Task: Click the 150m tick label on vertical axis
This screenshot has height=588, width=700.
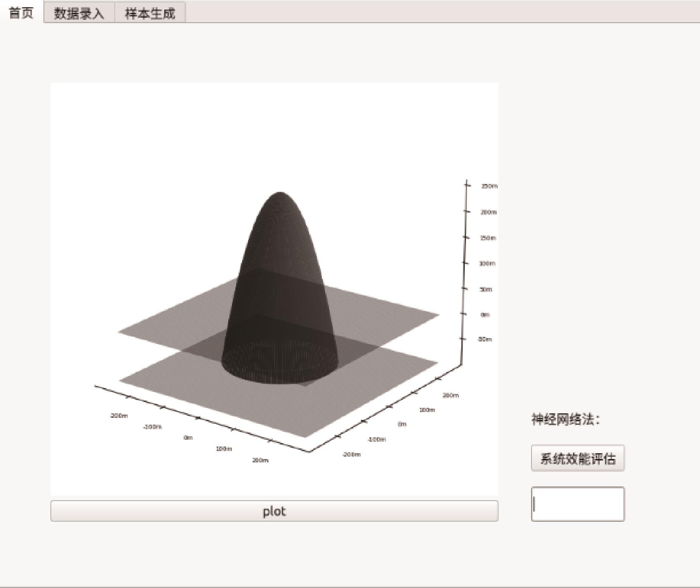Action: tap(488, 238)
